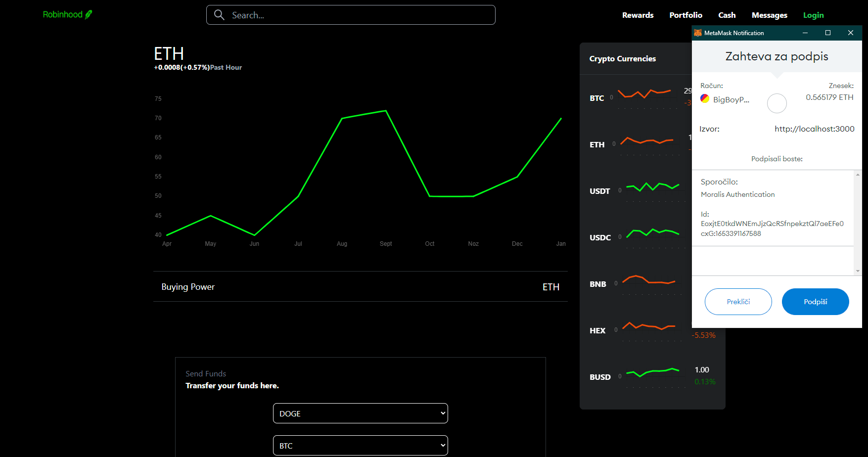868x457 pixels.
Task: Click the 0.565179 ETH balance
Action: [829, 97]
